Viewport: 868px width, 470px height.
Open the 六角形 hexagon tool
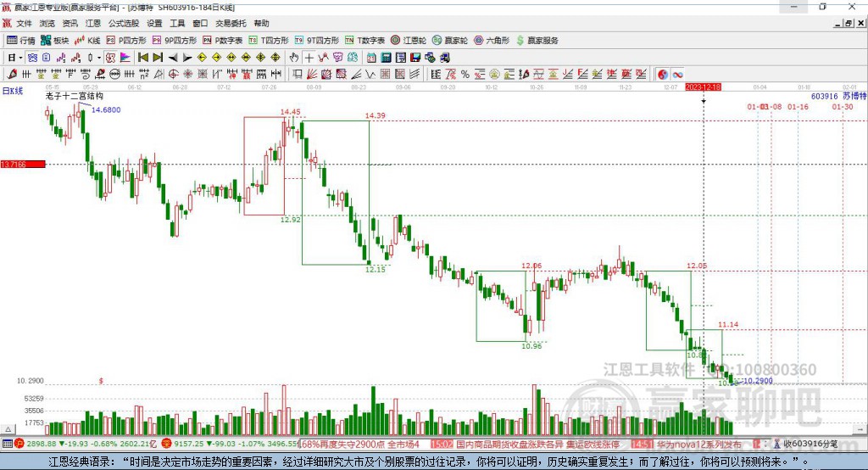(492, 41)
